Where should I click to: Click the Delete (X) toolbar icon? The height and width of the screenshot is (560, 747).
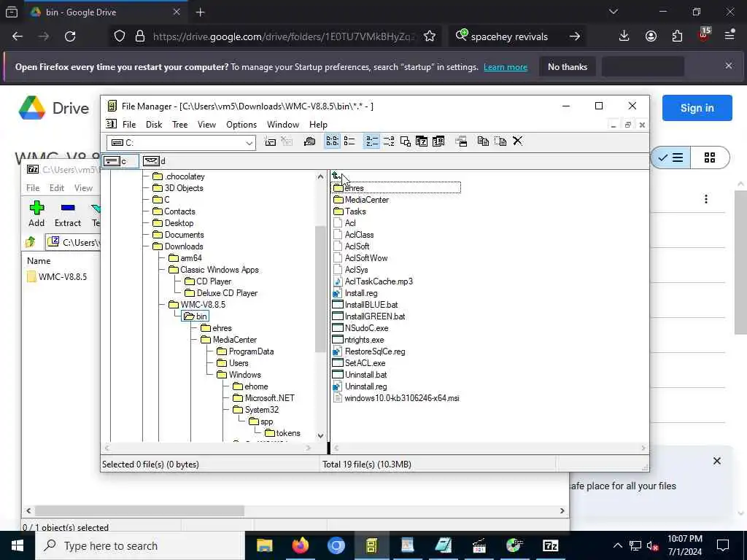(518, 141)
